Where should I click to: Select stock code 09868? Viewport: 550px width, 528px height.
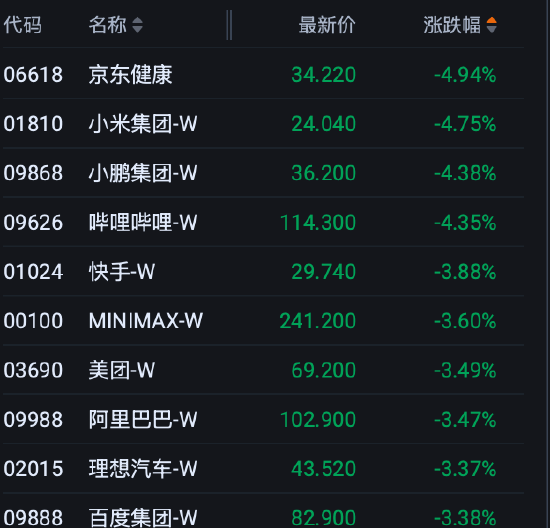click(33, 173)
